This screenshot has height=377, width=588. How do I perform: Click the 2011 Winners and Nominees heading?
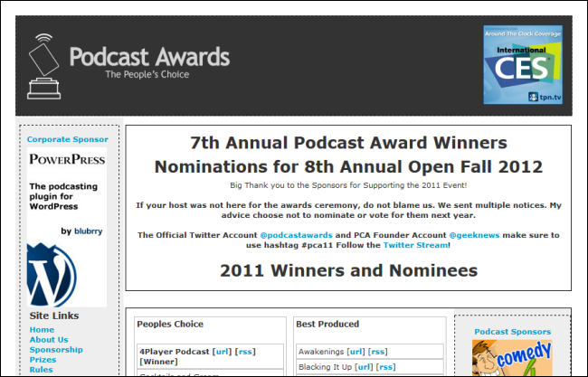(x=349, y=270)
